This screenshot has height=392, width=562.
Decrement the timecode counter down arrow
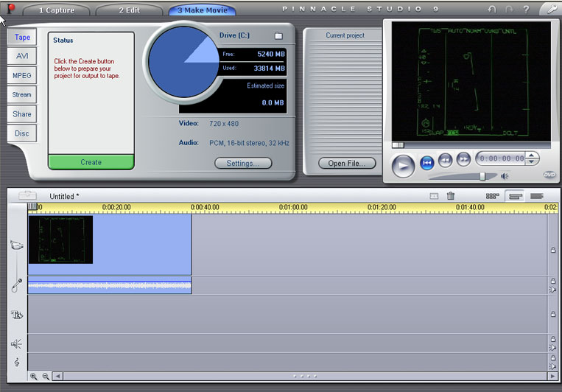coord(533,161)
